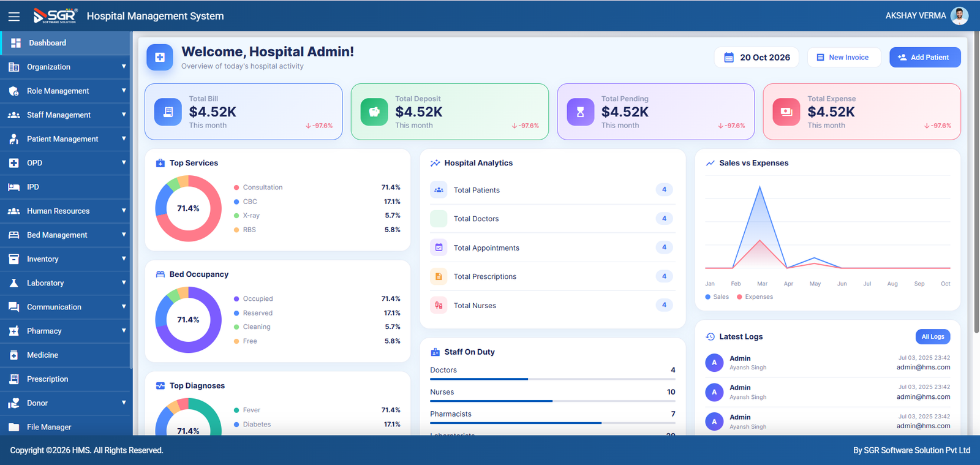Click the Total Bill card icon
The height and width of the screenshot is (465, 980).
coord(168,112)
